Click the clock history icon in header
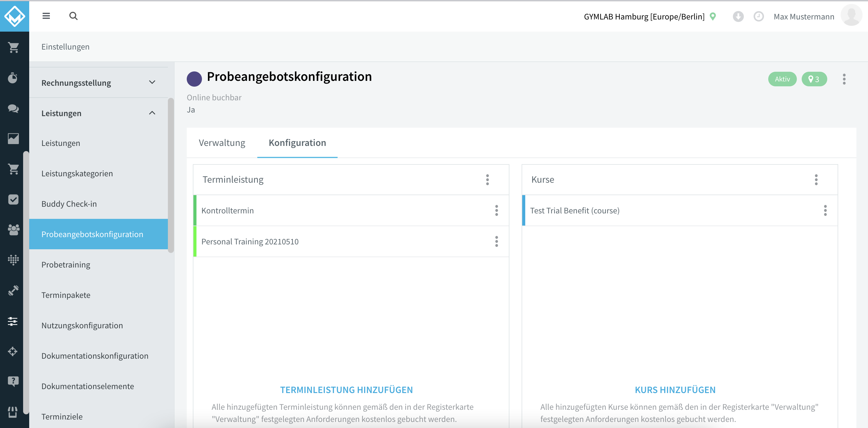868x428 pixels. [759, 16]
